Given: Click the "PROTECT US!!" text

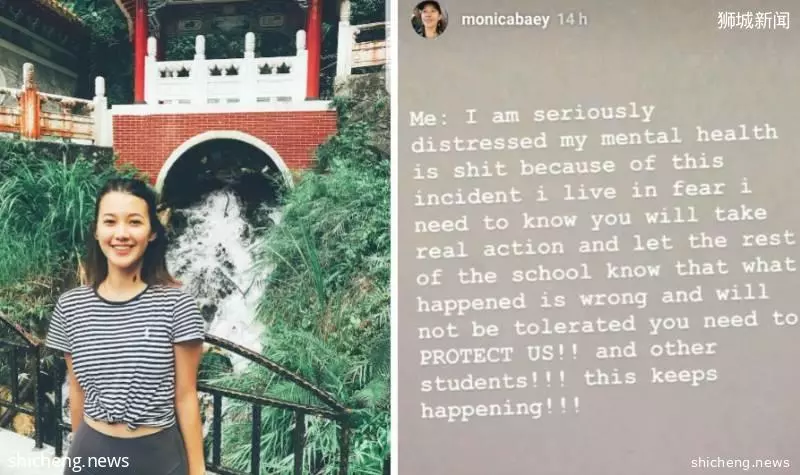Looking at the screenshot, I should 499,355.
